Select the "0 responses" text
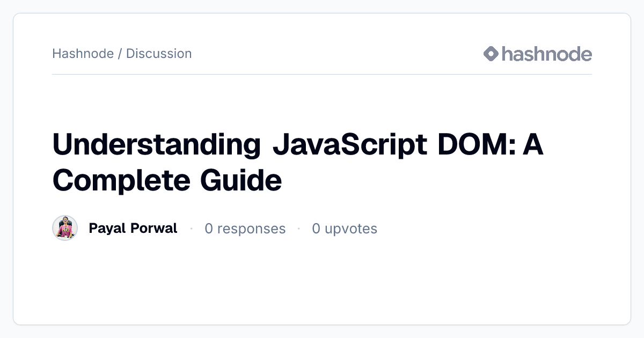Viewport: 644px width, 338px height. point(245,229)
